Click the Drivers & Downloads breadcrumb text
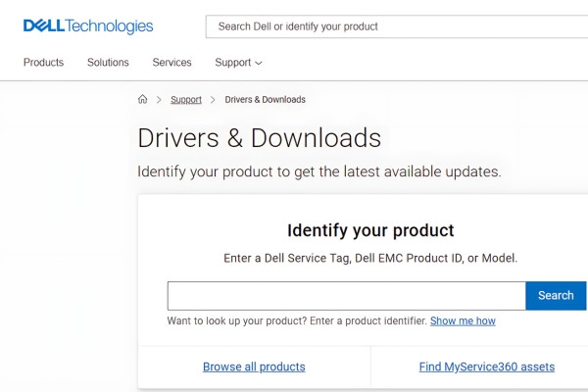The image size is (588, 392). pyautogui.click(x=266, y=99)
